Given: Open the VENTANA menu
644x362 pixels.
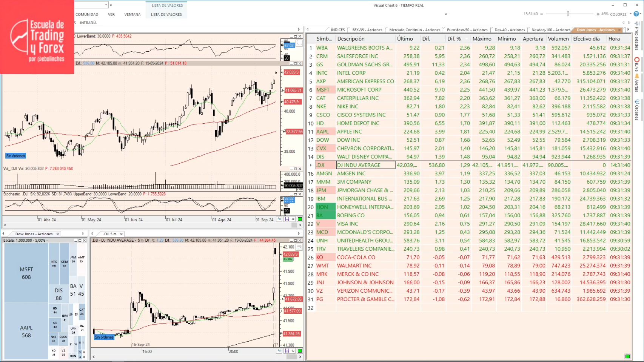Looking at the screenshot, I should pyautogui.click(x=132, y=14).
